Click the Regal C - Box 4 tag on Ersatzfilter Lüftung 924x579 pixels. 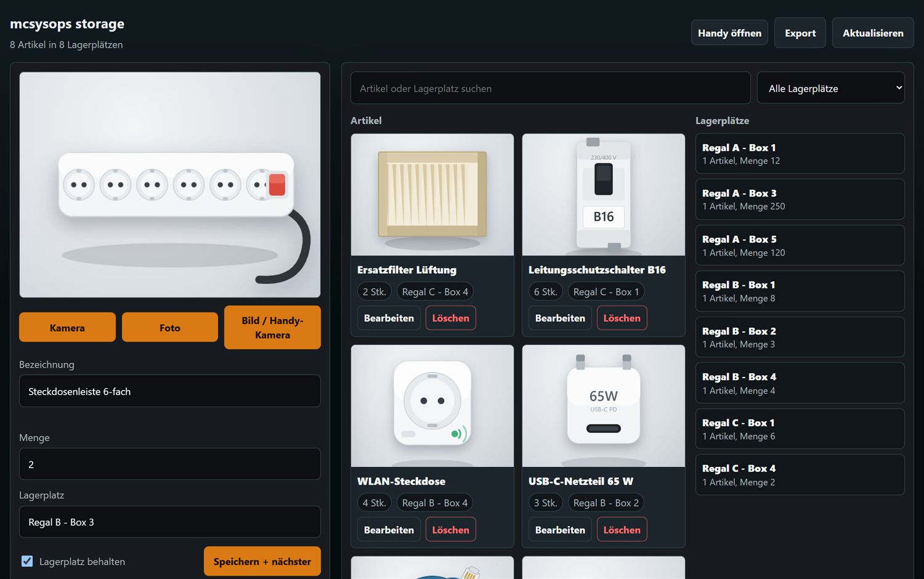pos(435,292)
